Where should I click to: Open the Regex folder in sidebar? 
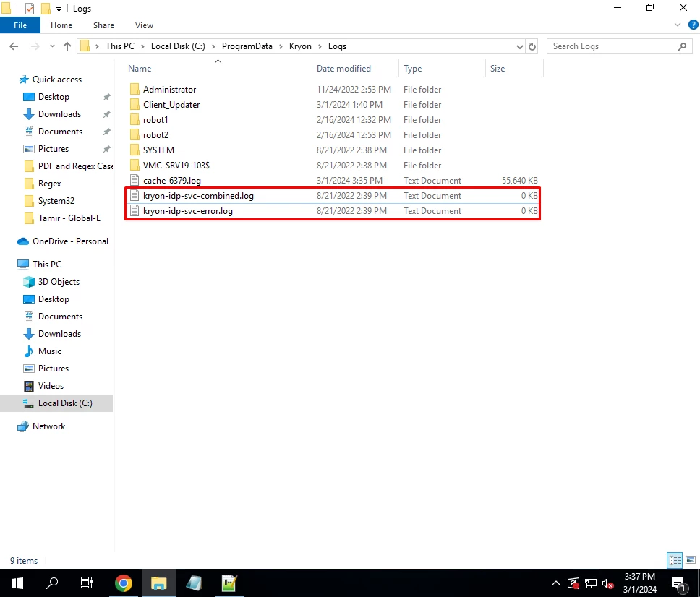[x=49, y=184]
